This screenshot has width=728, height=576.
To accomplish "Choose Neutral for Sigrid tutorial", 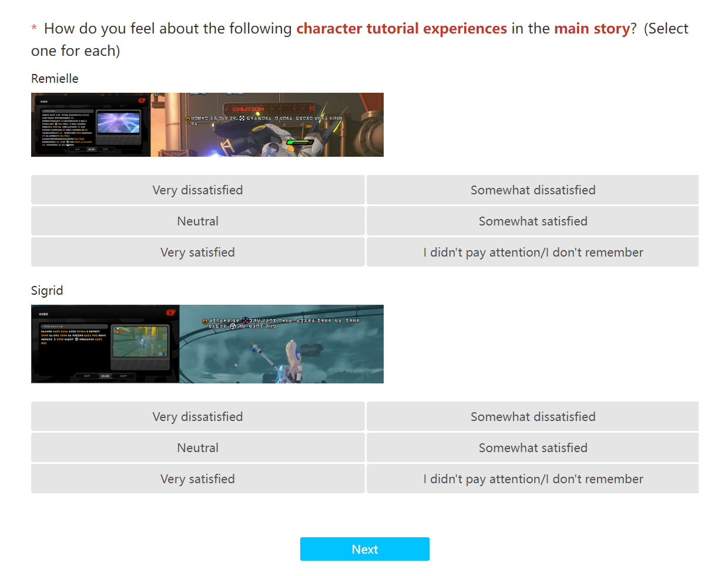I will click(x=197, y=447).
